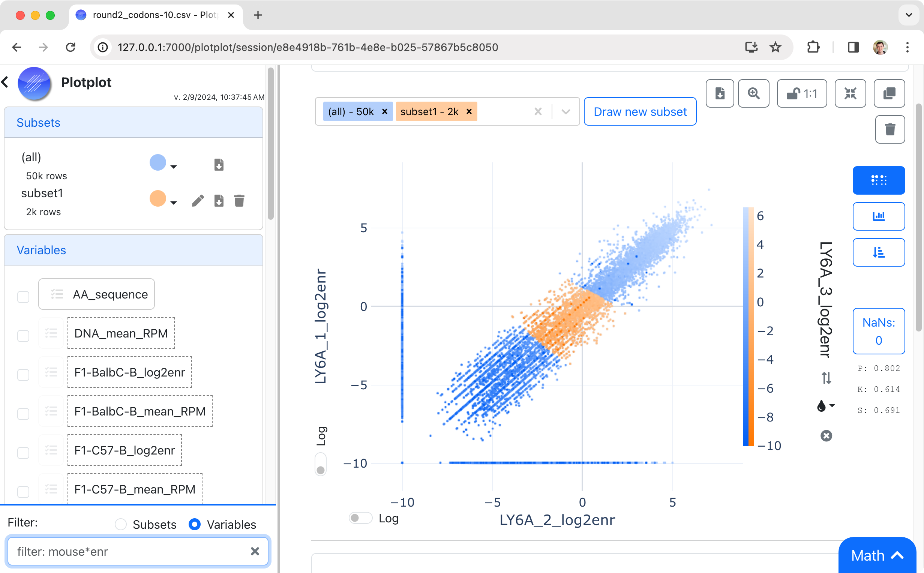Select the sorted bar plot type button
Screen dimensions: 924x573
(x=879, y=252)
